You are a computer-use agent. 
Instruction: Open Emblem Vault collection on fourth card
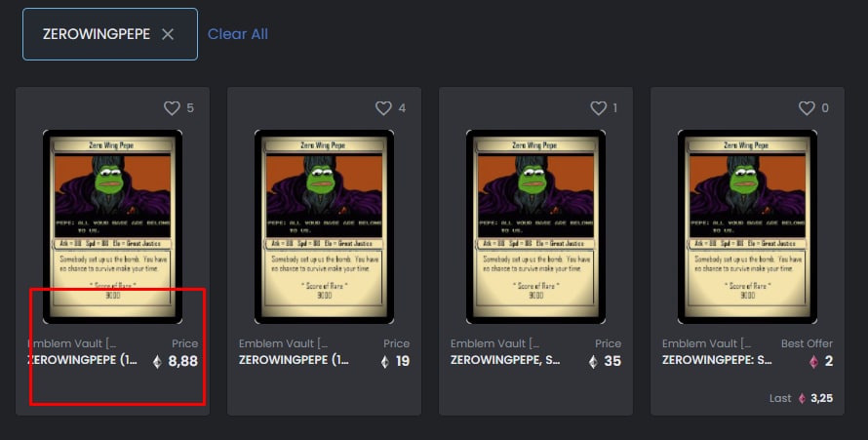click(707, 343)
